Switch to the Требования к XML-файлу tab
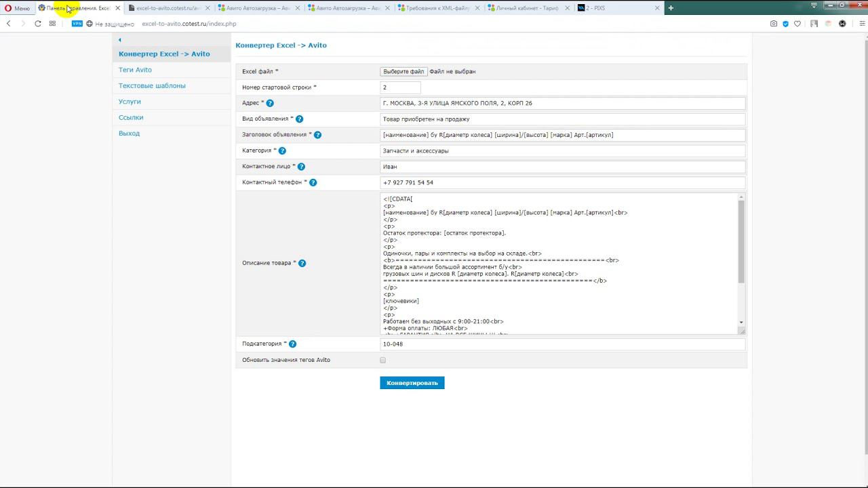This screenshot has width=868, height=488. click(439, 8)
